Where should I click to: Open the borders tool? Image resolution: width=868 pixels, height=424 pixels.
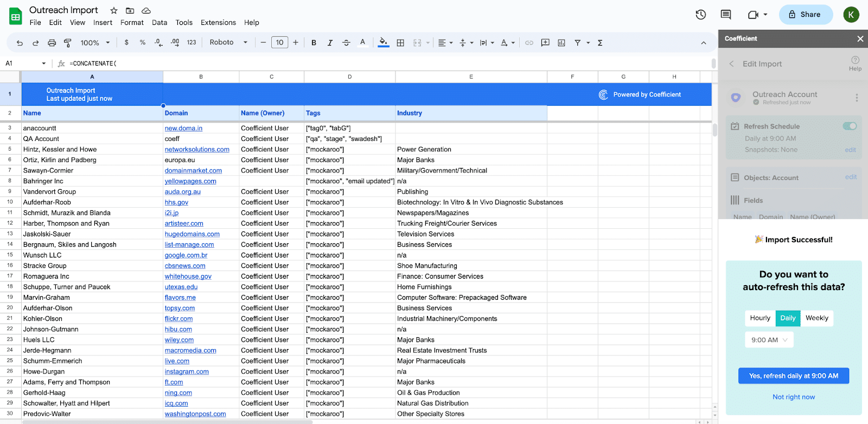[400, 43]
